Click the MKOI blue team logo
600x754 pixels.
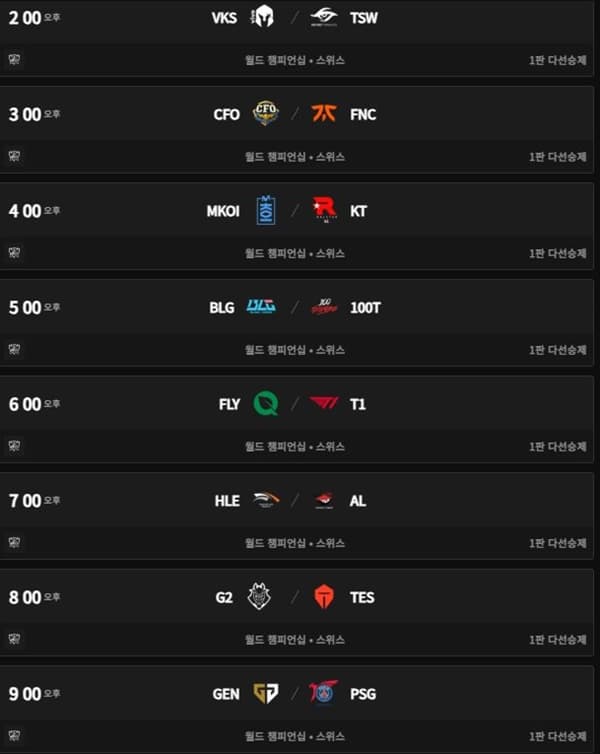(265, 210)
